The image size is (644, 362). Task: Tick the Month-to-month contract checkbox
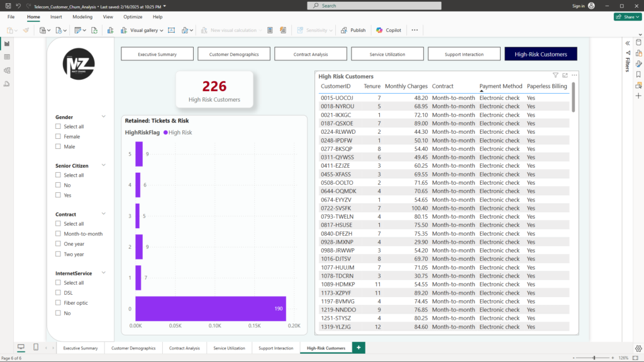tap(58, 234)
